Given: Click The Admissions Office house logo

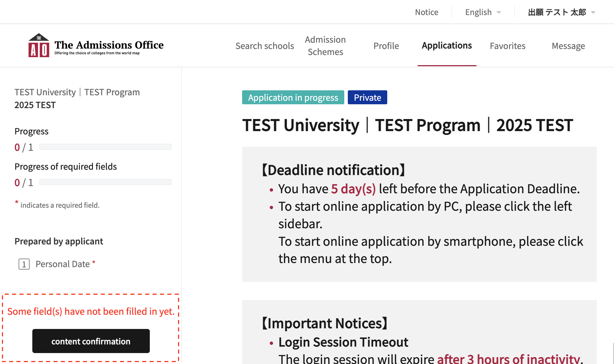Looking at the screenshot, I should tap(39, 45).
